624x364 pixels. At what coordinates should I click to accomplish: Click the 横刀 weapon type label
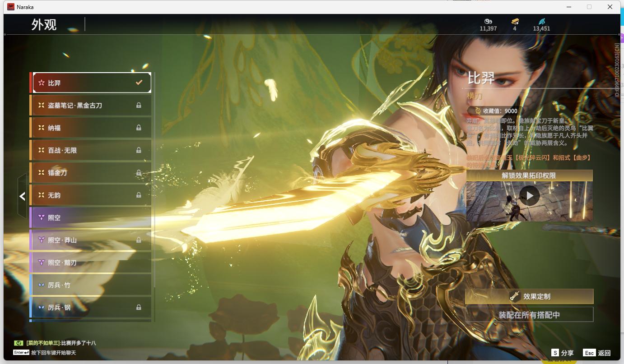pyautogui.click(x=475, y=96)
